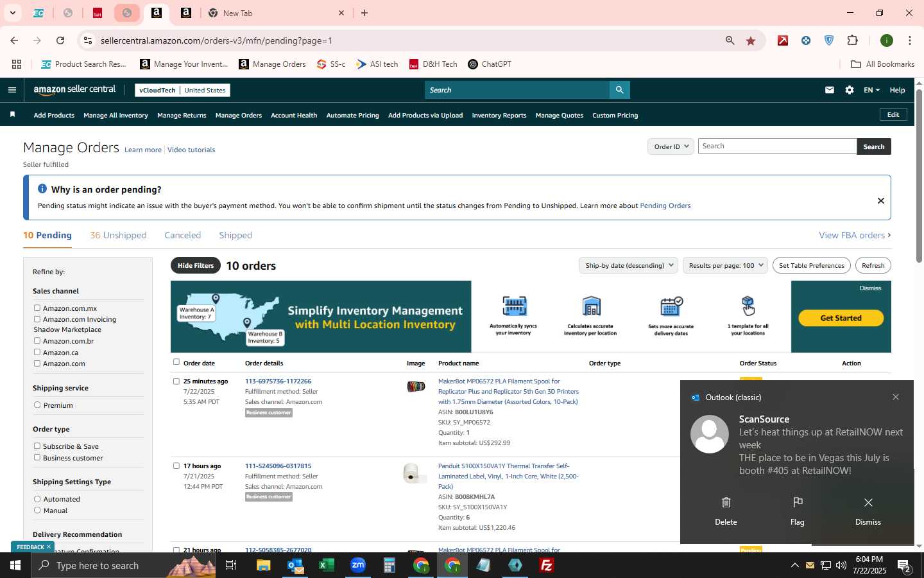Switch to the Shipped tab
Image resolution: width=924 pixels, height=578 pixels.
tap(235, 235)
